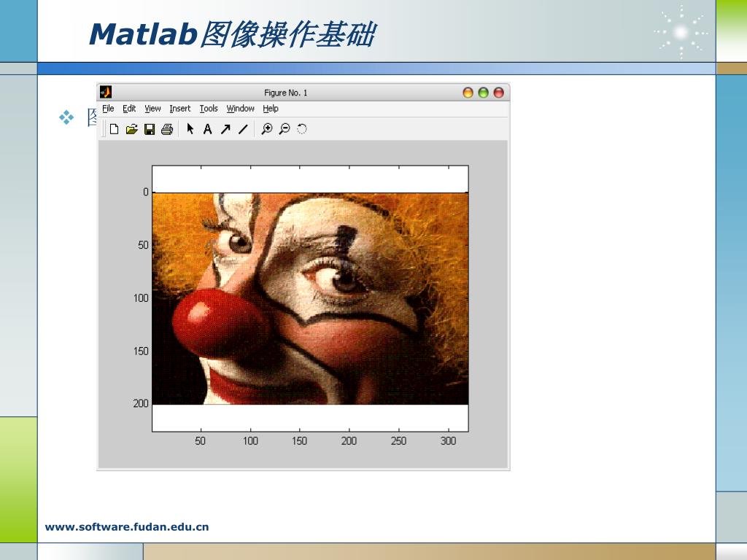Click x-axis tick label '300'
The image size is (747, 560).
click(x=449, y=441)
